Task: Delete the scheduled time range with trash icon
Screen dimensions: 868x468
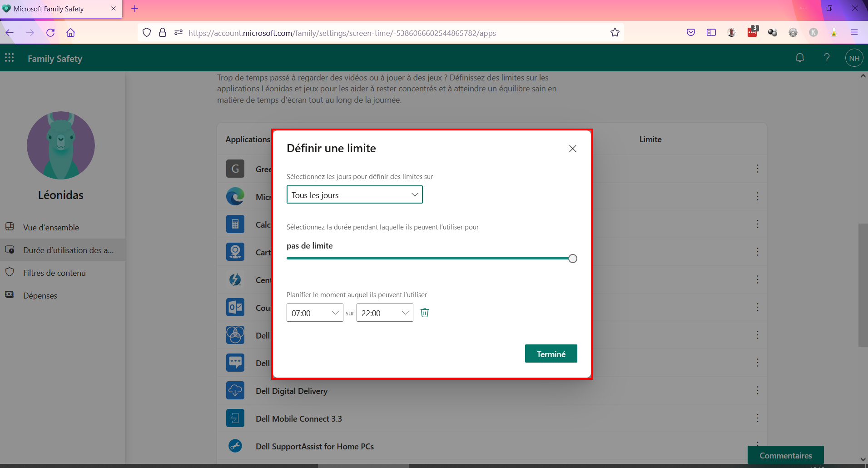Action: click(x=425, y=313)
